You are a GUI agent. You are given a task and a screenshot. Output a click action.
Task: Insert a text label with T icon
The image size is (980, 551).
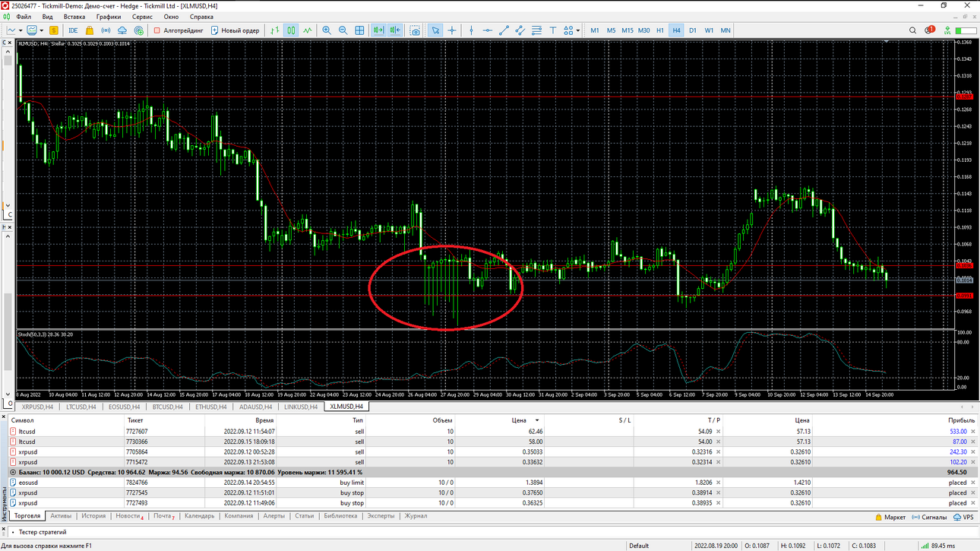coord(553,30)
